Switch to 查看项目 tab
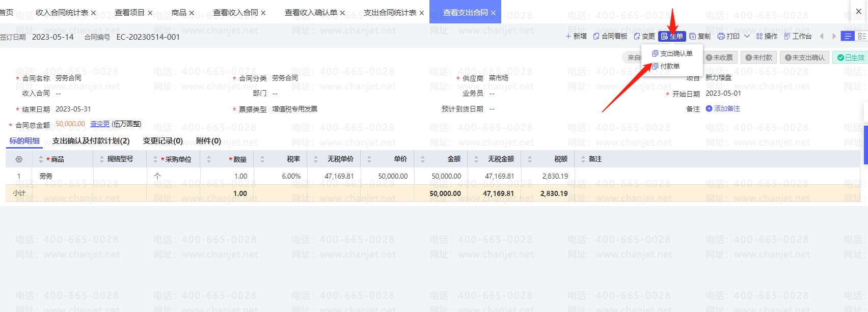Viewport: 868px width, 312px height. [129, 12]
